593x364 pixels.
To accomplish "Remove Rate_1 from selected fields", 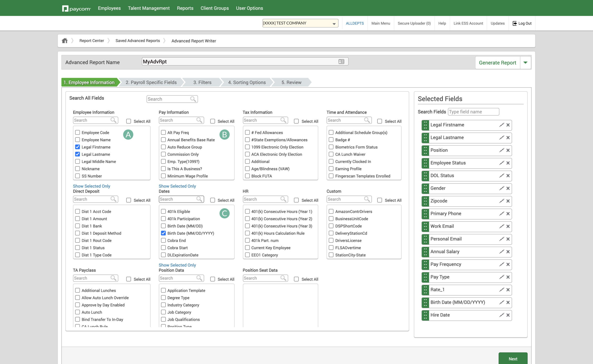I will 508,290.
